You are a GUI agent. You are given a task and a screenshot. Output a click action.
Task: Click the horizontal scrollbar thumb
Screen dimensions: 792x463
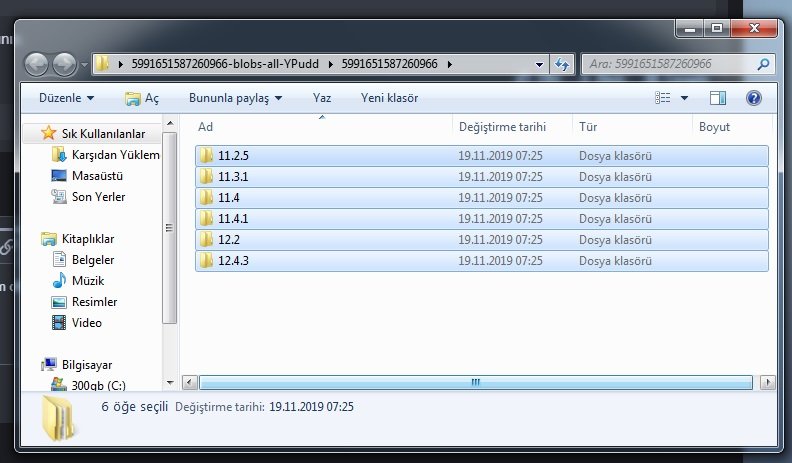click(x=476, y=382)
